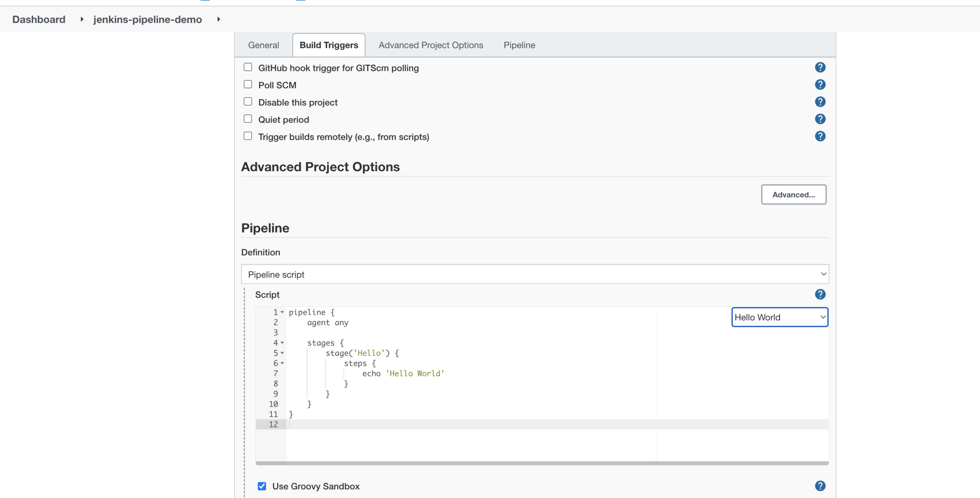Open help for GitHub hook trigger option

pos(820,67)
